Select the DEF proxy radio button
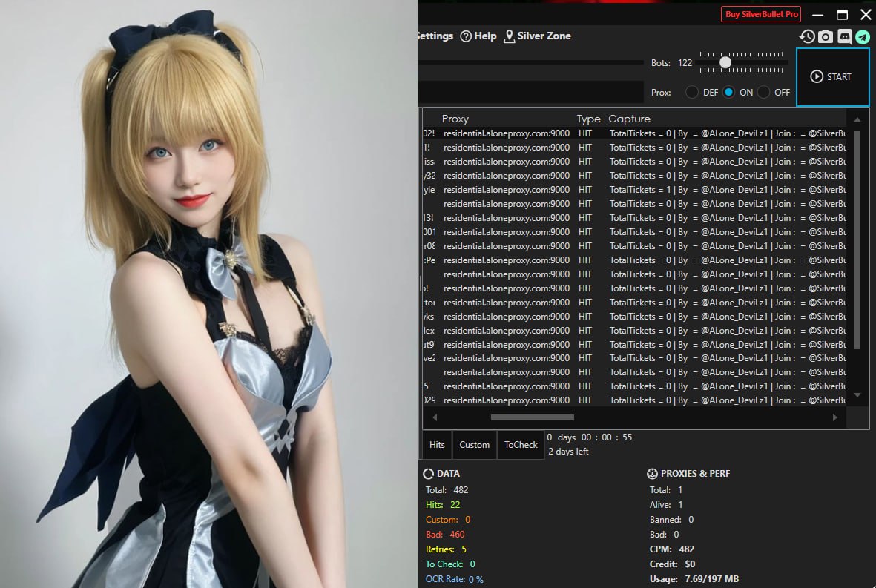The height and width of the screenshot is (588, 876). coord(692,93)
